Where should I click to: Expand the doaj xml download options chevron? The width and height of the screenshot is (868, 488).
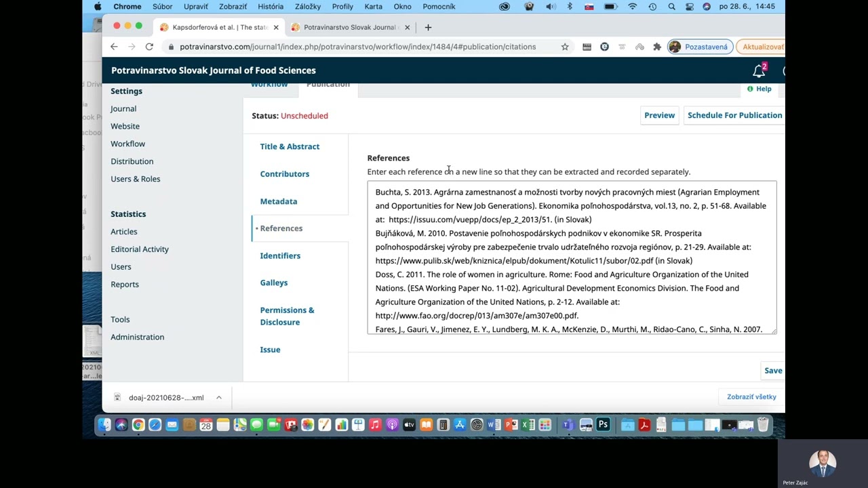click(219, 397)
